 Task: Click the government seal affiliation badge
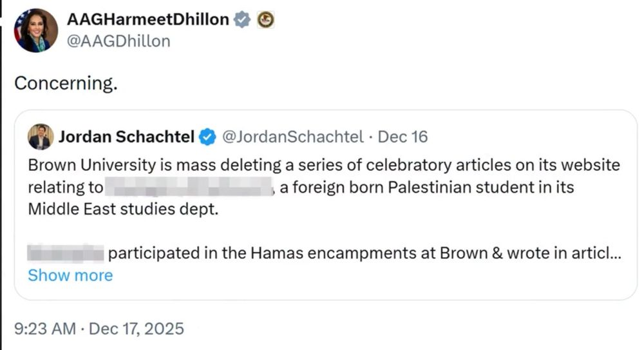click(x=265, y=20)
